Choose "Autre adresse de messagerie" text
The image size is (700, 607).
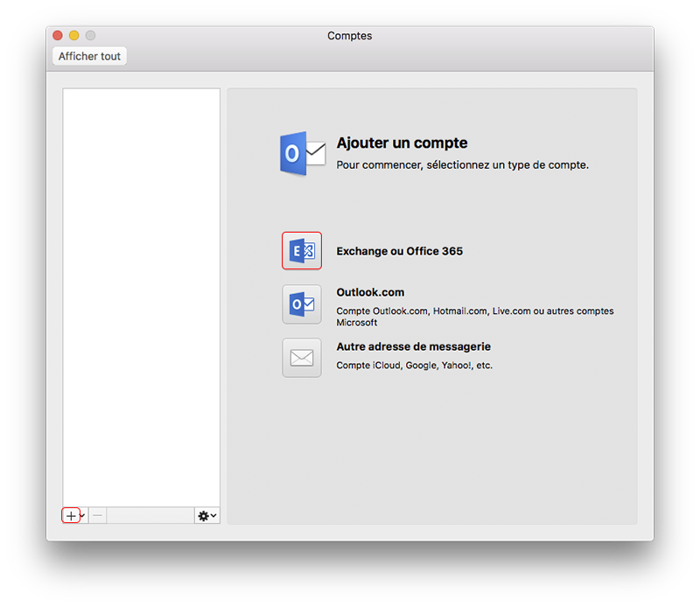[413, 347]
